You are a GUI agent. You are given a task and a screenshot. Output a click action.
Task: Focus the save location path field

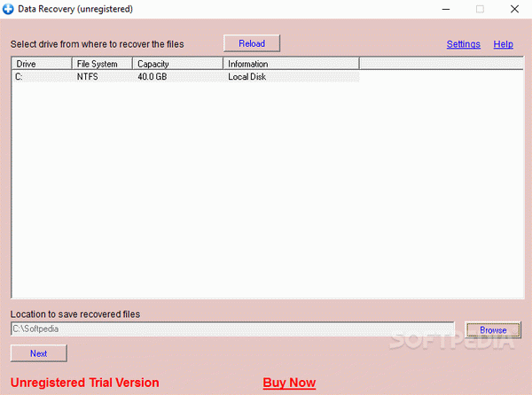tap(232, 329)
